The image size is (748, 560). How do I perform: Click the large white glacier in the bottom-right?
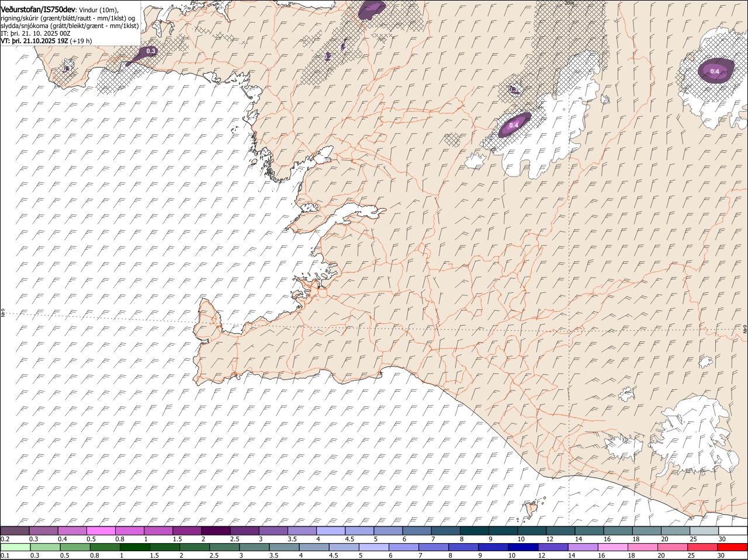695,437
